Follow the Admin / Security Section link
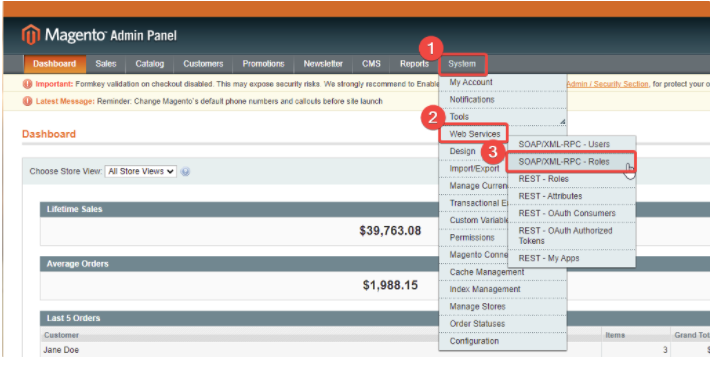Image resolution: width=714 pixels, height=369 pixels. click(x=607, y=84)
